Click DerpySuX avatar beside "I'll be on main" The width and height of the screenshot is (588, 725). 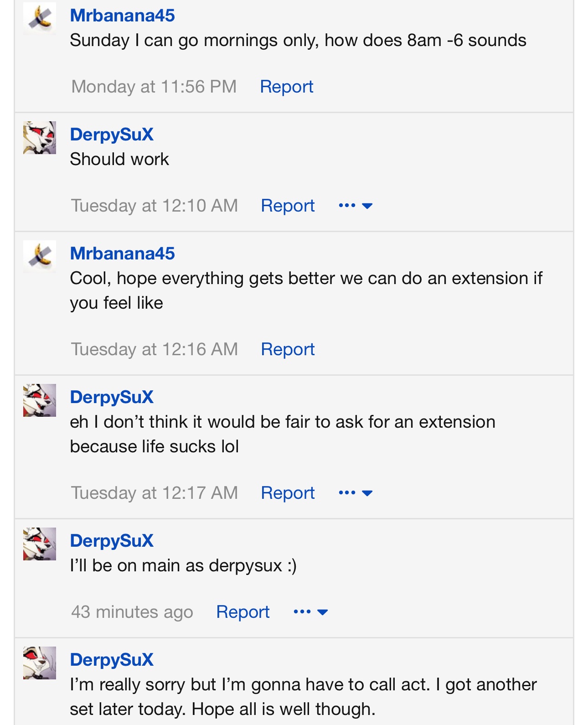pyautogui.click(x=40, y=544)
